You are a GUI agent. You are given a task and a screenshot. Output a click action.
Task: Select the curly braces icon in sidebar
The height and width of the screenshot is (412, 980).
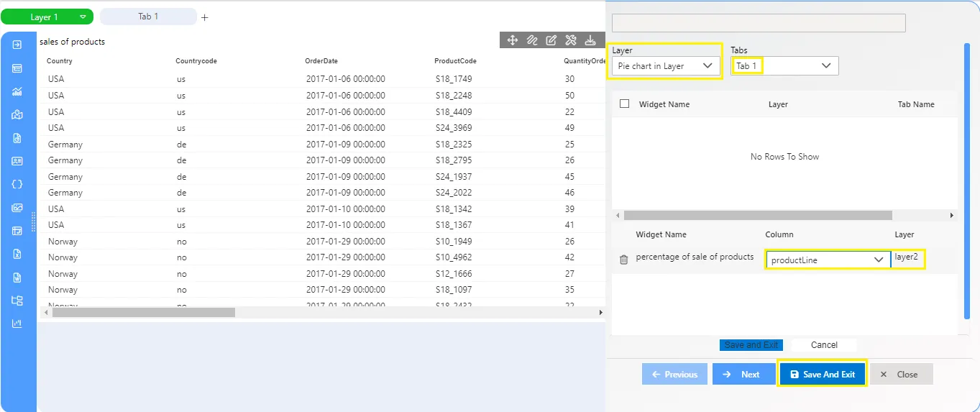pyautogui.click(x=17, y=184)
